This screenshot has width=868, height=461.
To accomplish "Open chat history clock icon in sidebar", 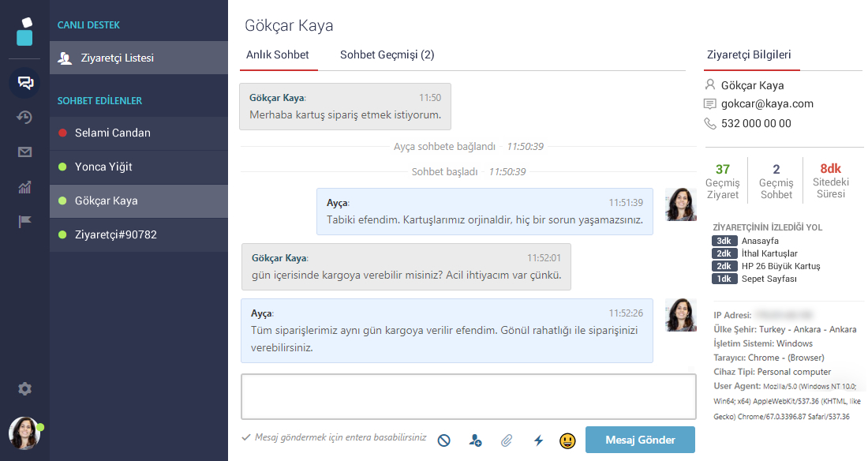I will pyautogui.click(x=24, y=118).
